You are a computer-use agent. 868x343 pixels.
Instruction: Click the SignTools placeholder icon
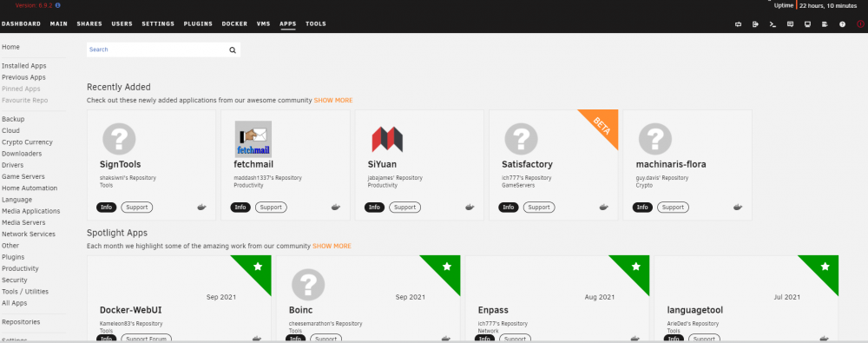tap(119, 139)
